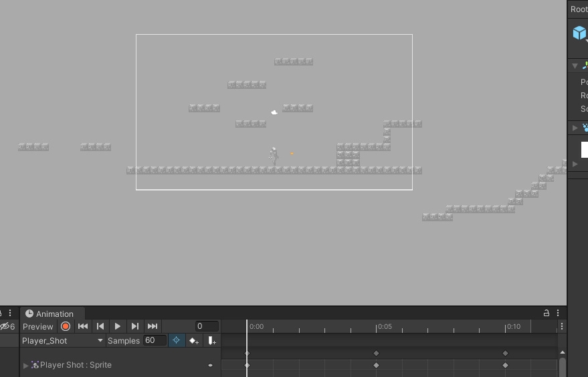Add an animation event with the Add Event icon
Image resolution: width=588 pixels, height=377 pixels.
coord(211,341)
